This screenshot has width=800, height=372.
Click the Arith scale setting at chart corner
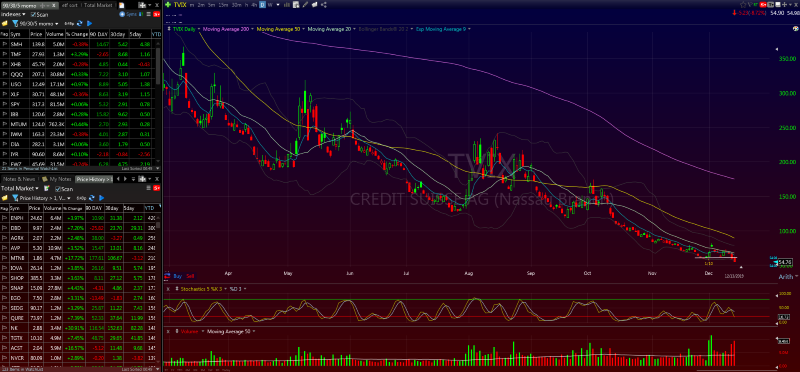tap(785, 276)
